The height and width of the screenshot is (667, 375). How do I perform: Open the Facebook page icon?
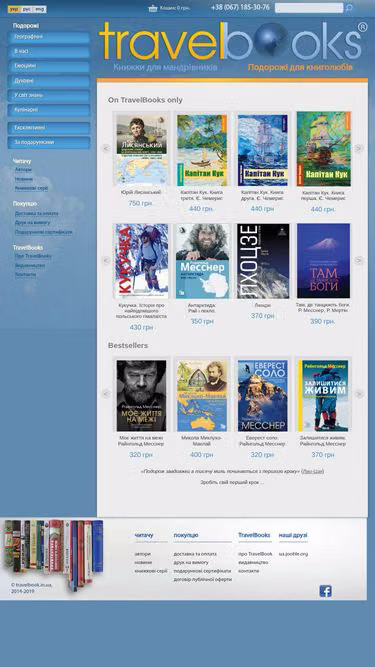tap(325, 591)
